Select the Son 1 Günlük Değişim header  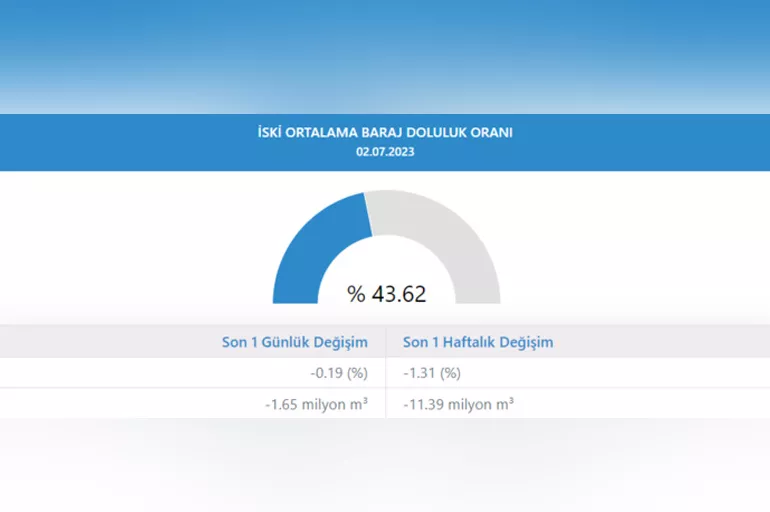[x=295, y=342]
